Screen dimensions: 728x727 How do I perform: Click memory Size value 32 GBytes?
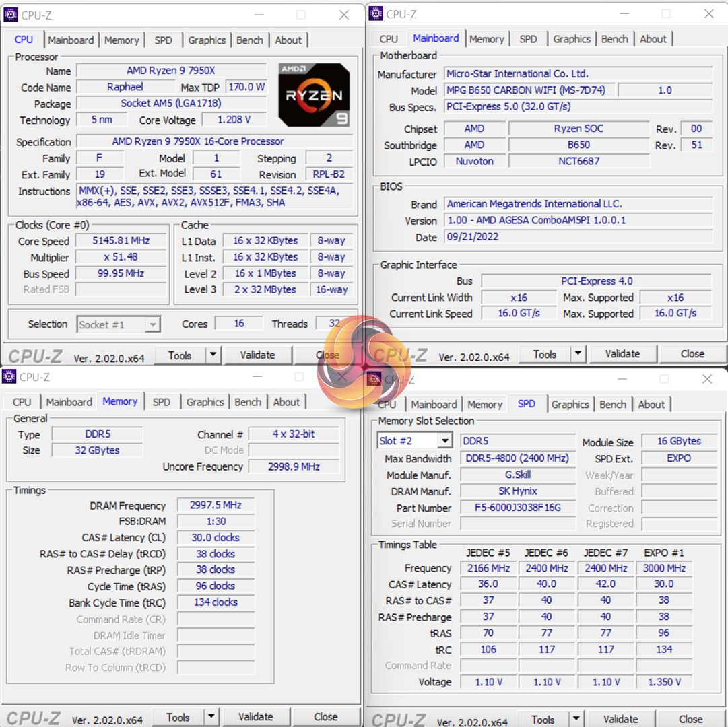(97, 450)
